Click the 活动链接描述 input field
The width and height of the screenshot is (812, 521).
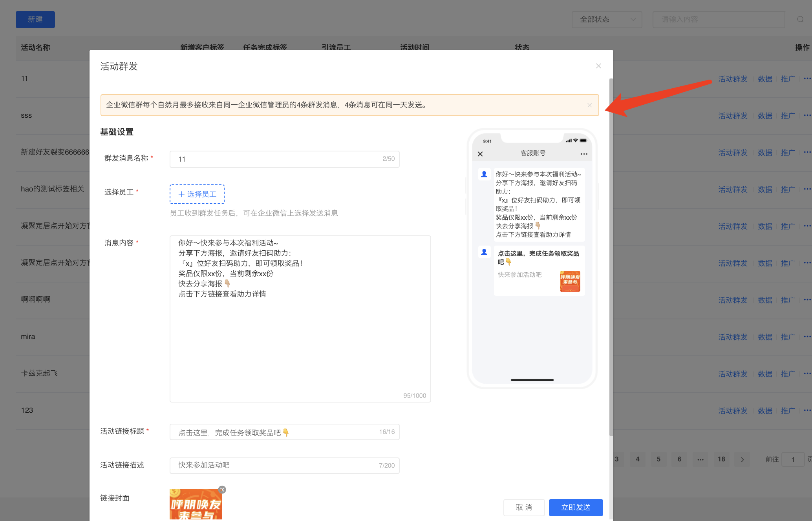[x=285, y=466]
